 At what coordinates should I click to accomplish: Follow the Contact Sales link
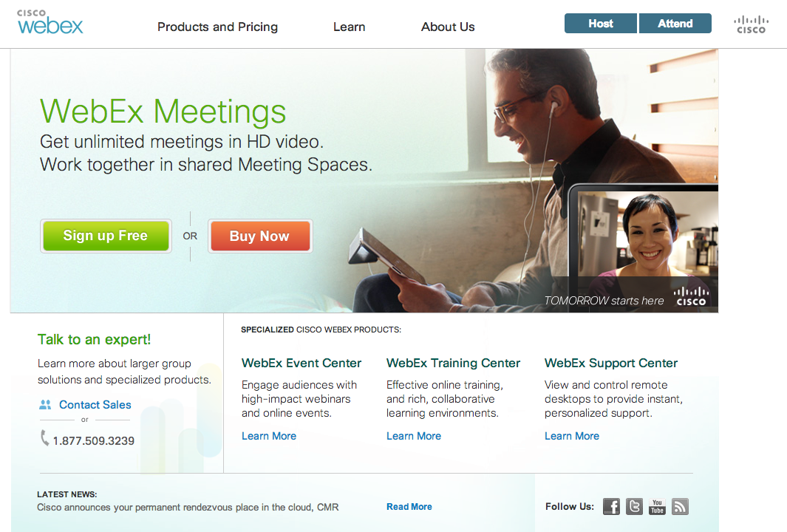[95, 404]
